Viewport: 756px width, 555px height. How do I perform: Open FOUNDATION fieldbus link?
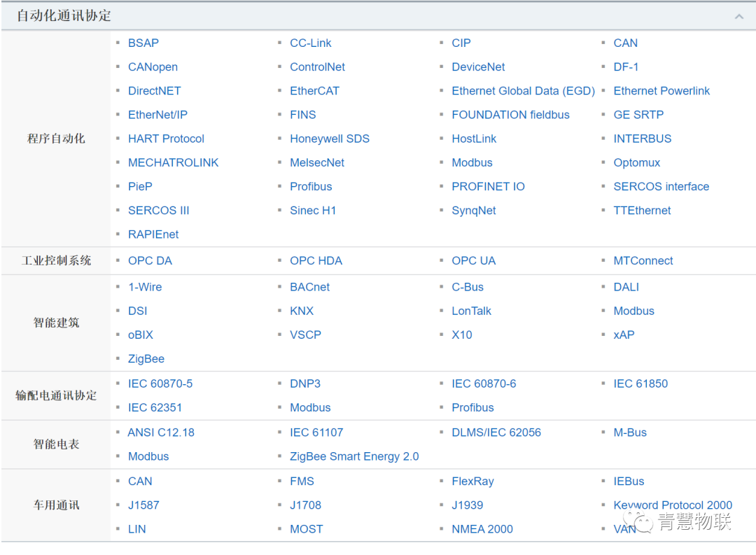coord(510,115)
